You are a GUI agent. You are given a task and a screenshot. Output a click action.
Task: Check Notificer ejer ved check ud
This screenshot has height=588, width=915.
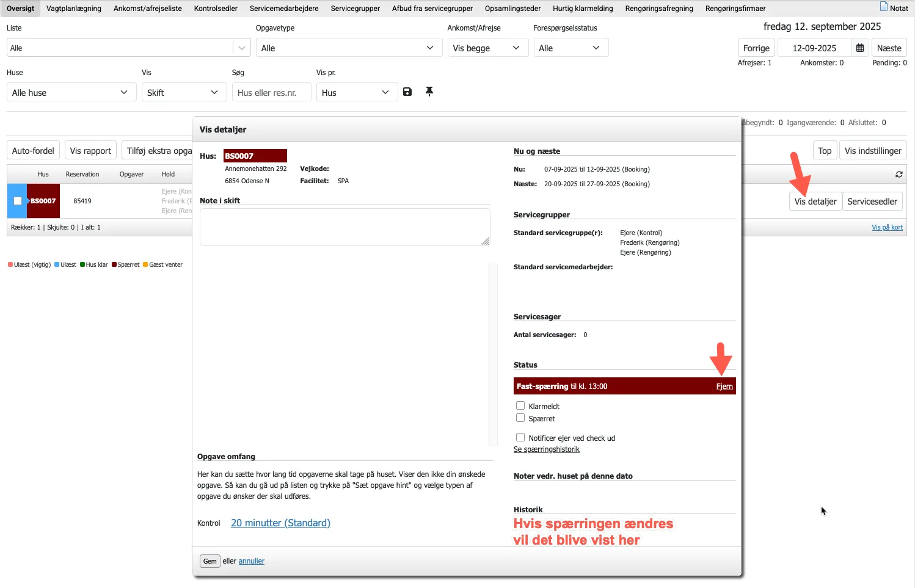(520, 437)
